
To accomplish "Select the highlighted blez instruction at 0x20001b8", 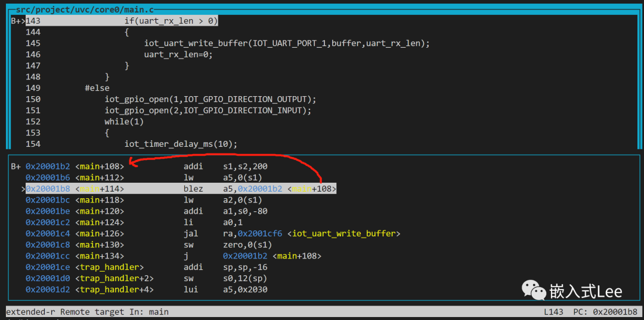I will pyautogui.click(x=181, y=189).
